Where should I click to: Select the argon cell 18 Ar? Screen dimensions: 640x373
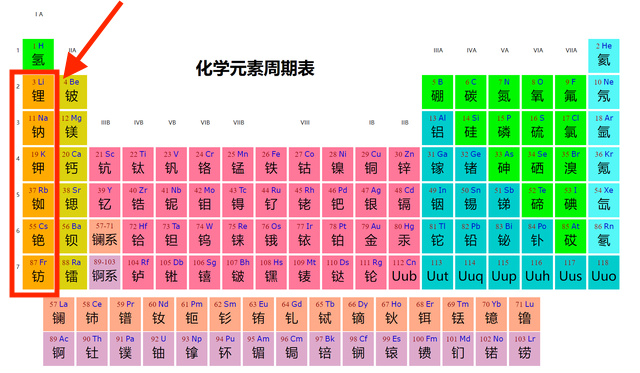click(604, 128)
